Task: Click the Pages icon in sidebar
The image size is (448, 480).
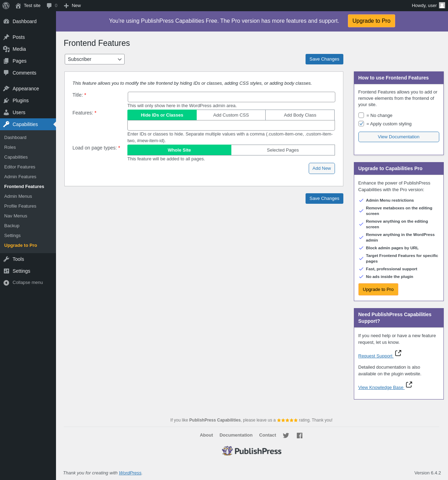Action: (6, 61)
